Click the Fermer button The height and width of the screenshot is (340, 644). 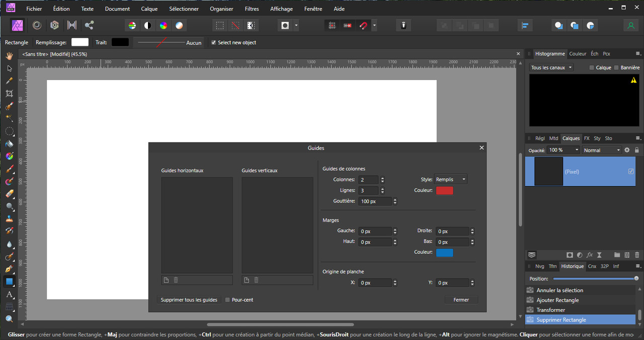[x=461, y=300]
